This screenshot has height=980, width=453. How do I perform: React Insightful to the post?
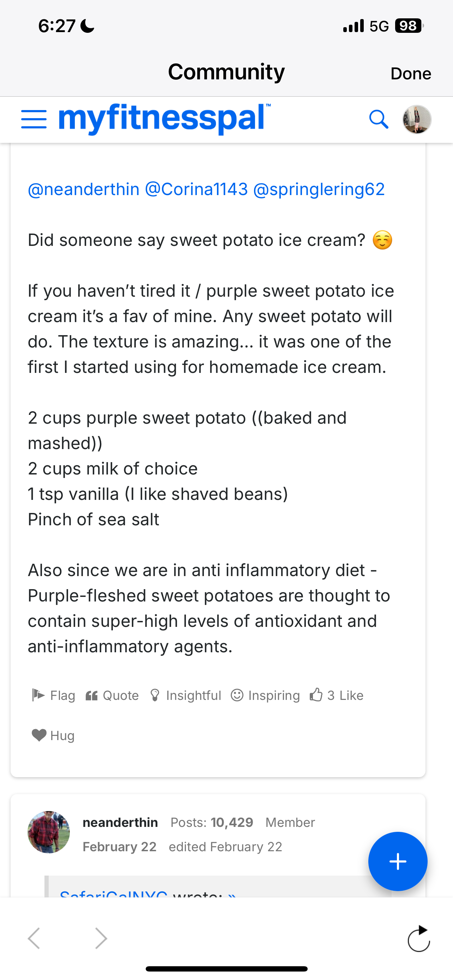pyautogui.click(x=186, y=695)
